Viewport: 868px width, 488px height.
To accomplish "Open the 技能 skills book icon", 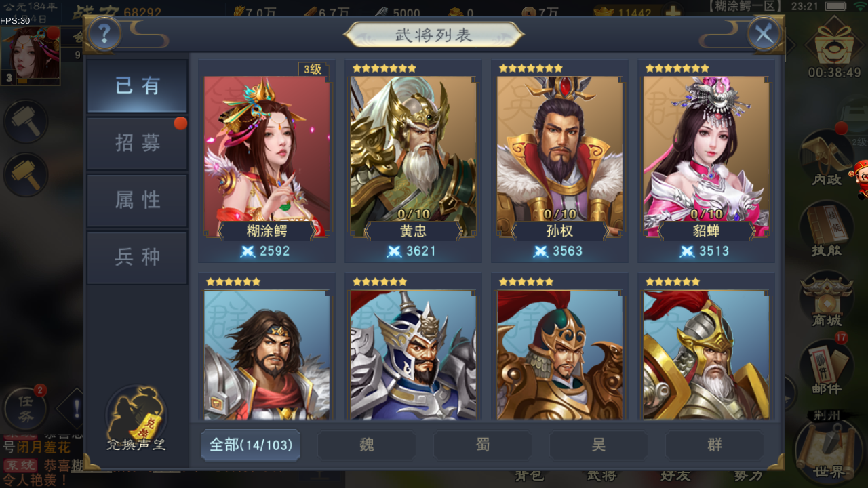I will (827, 229).
